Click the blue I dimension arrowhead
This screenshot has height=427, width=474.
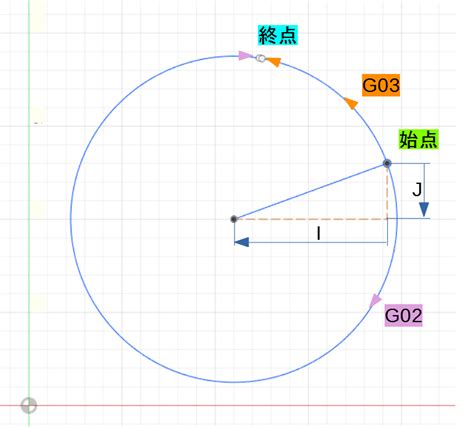pyautogui.click(x=242, y=242)
